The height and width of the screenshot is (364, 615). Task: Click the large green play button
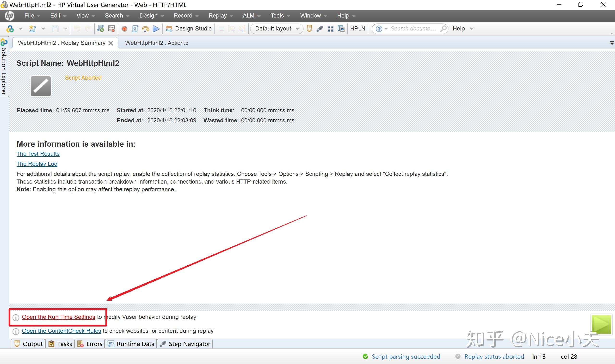(601, 324)
